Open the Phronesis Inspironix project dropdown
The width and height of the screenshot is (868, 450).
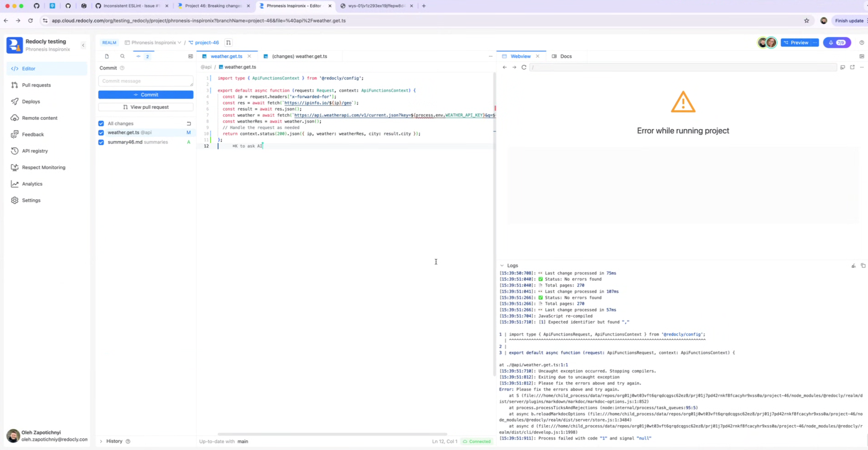pyautogui.click(x=153, y=42)
